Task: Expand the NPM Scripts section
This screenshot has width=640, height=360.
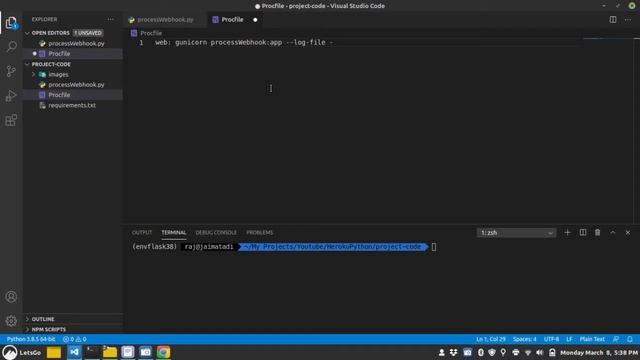Action: point(48,329)
